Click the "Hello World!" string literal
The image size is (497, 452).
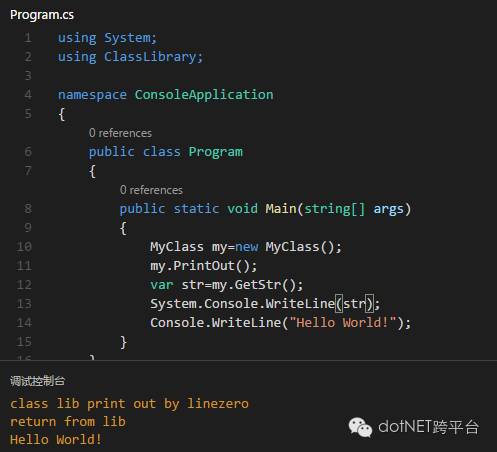coord(343,323)
